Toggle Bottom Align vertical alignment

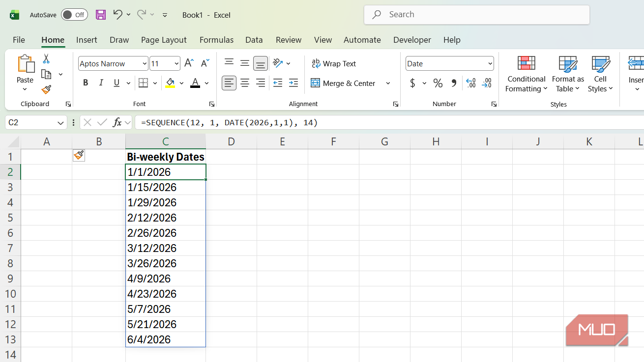(x=261, y=63)
